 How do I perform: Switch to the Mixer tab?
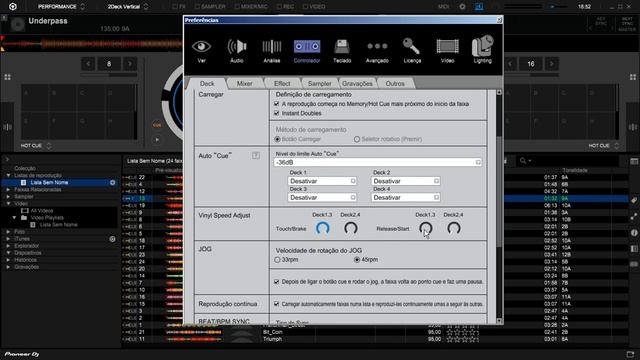coord(244,83)
